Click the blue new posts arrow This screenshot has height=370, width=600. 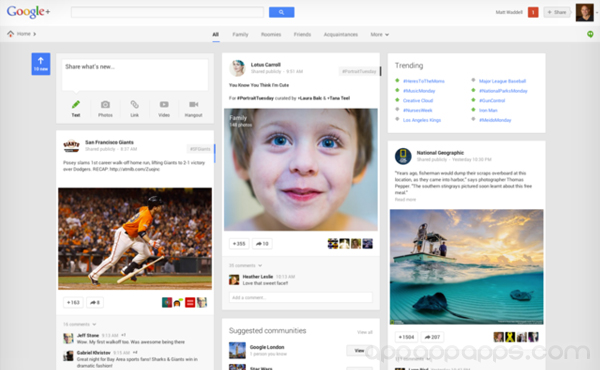(41, 64)
